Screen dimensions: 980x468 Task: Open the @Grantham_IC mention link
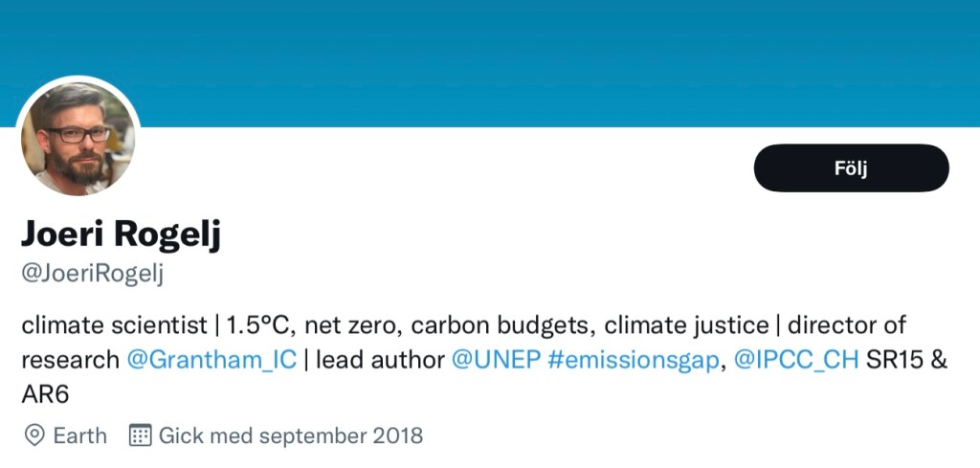coord(214,360)
